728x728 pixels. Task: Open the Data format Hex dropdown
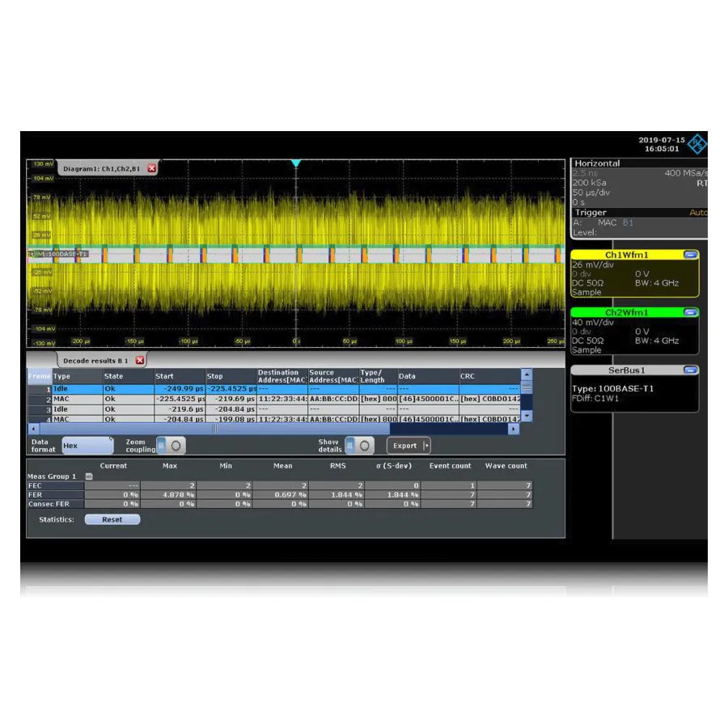click(87, 445)
